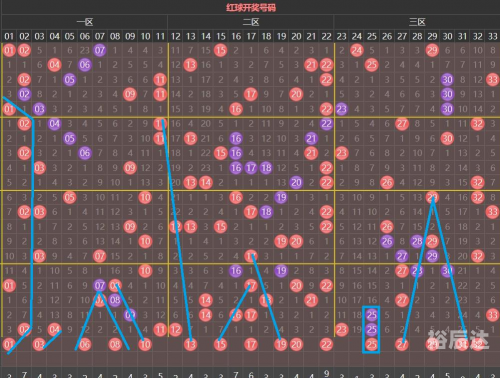
Task: Select the 三区 zone header
Action: tap(417, 22)
